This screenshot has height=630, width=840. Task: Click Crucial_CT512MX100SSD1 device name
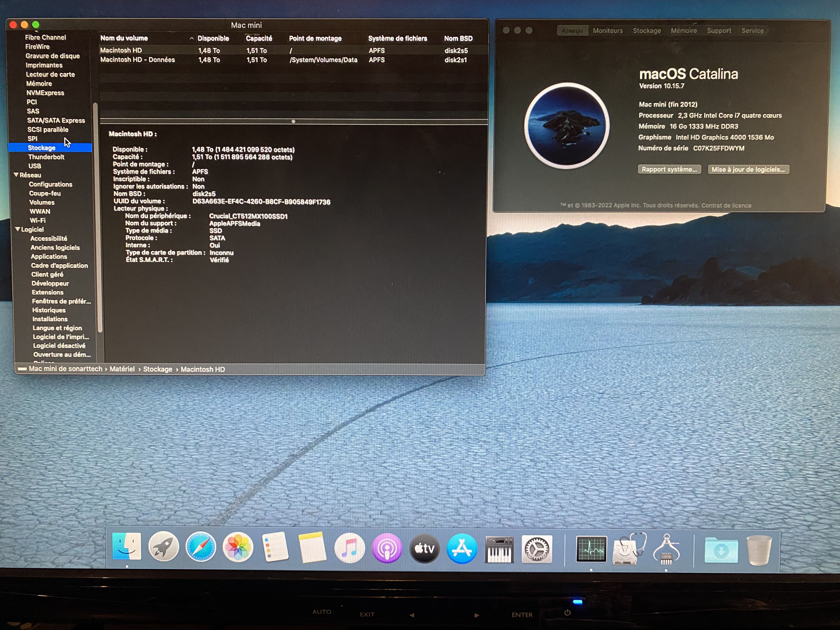tap(248, 216)
